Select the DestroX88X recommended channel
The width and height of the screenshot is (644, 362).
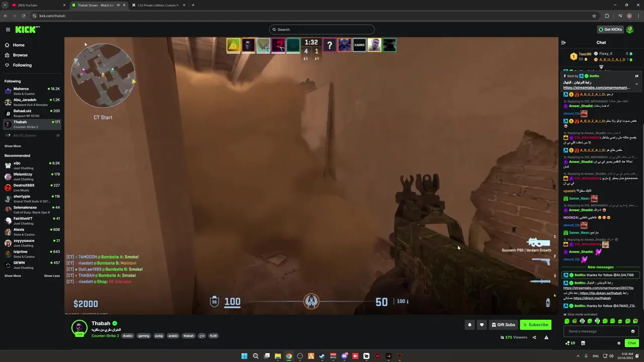(x=31, y=188)
